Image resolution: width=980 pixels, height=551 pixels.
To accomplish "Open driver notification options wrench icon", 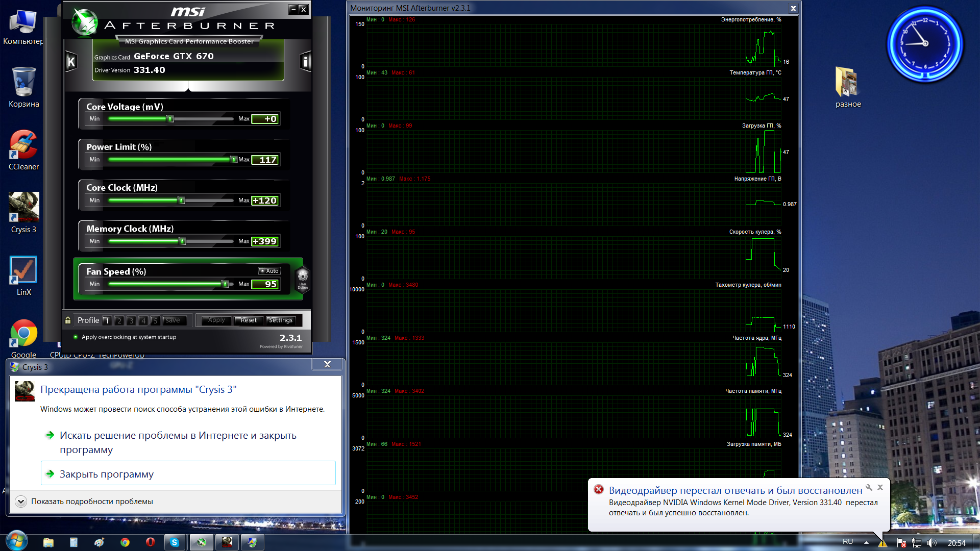I will click(869, 487).
